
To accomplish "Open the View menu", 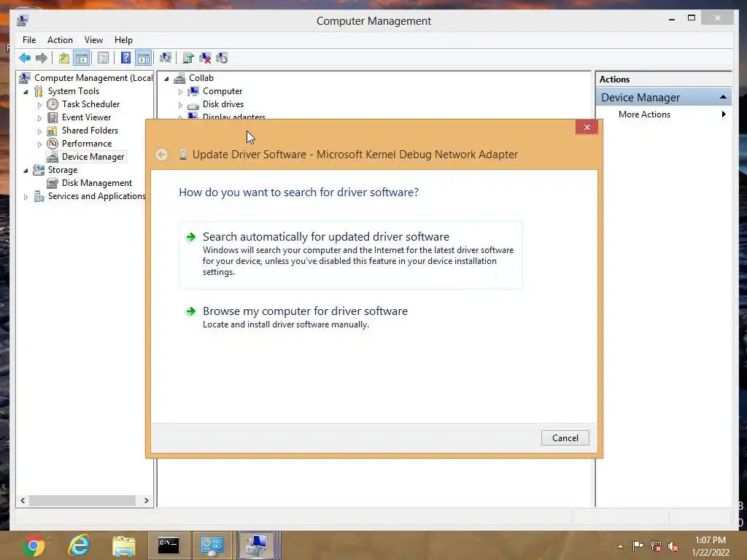I will [93, 40].
